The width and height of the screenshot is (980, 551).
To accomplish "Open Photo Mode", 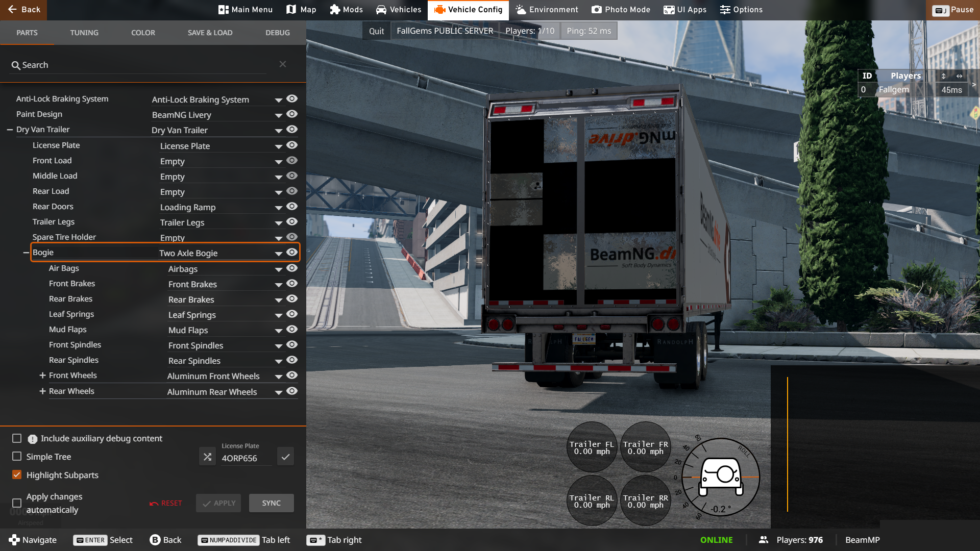I will coord(621,10).
